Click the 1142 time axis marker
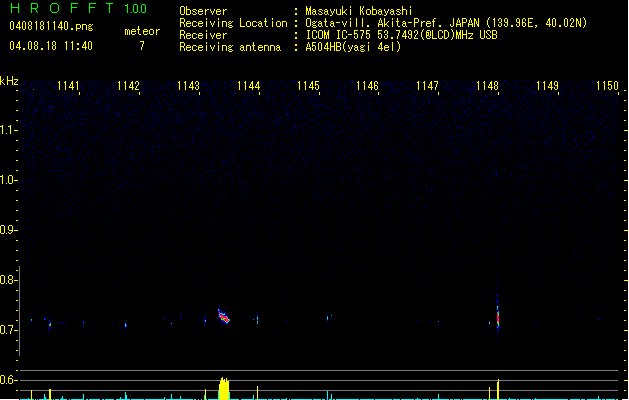The height and width of the screenshot is (400, 629). point(128,86)
